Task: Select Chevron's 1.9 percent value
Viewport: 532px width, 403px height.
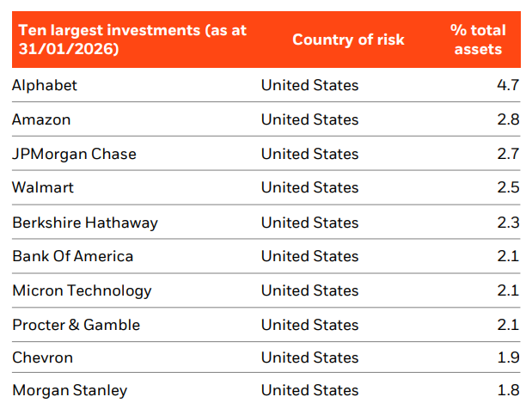Action: pyautogui.click(x=509, y=357)
